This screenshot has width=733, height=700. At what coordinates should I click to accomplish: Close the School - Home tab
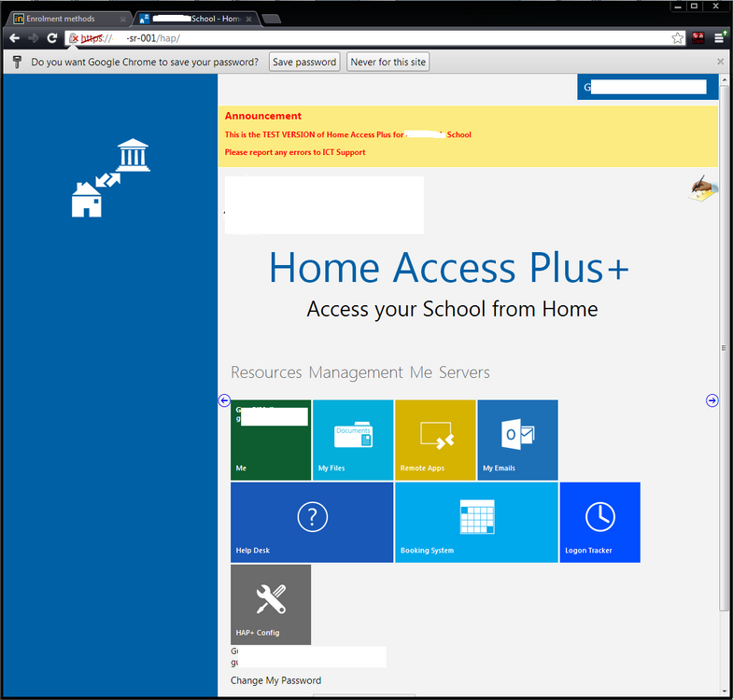click(248, 20)
